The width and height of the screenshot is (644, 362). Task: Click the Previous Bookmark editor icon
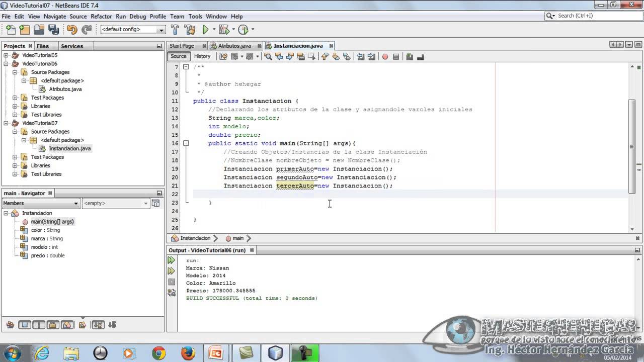coord(325,56)
